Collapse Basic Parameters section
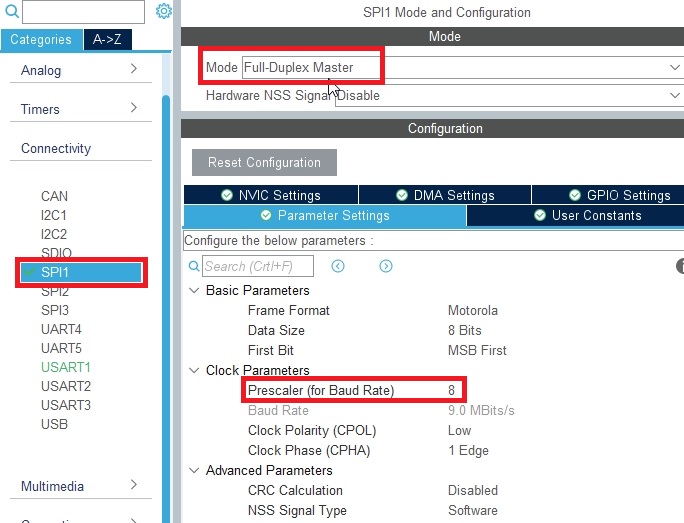Image resolution: width=684 pixels, height=523 pixels. pyautogui.click(x=194, y=291)
